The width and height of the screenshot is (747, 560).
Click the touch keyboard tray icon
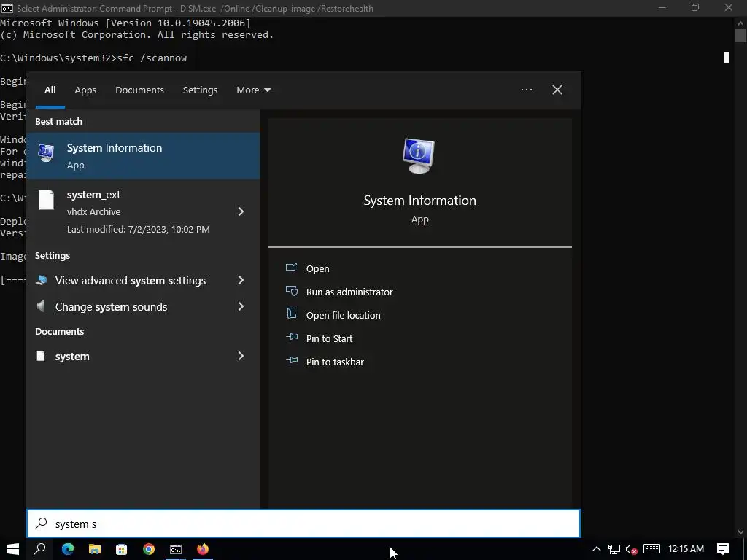(x=651, y=549)
